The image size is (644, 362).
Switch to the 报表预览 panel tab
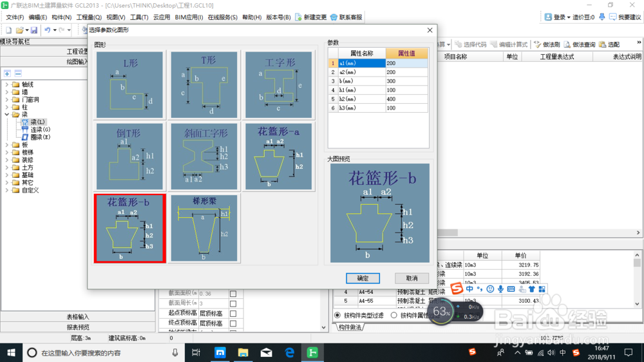(78, 327)
